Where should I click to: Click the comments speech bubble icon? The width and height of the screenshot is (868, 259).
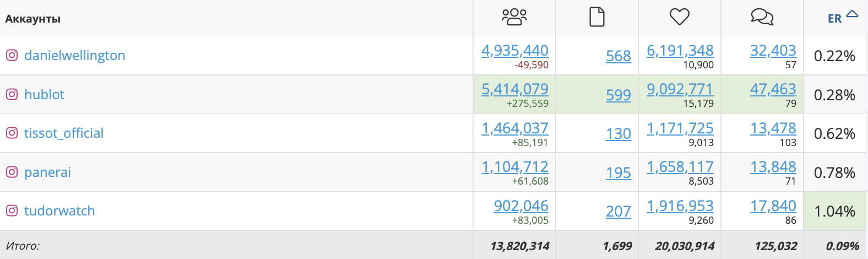coord(762,17)
